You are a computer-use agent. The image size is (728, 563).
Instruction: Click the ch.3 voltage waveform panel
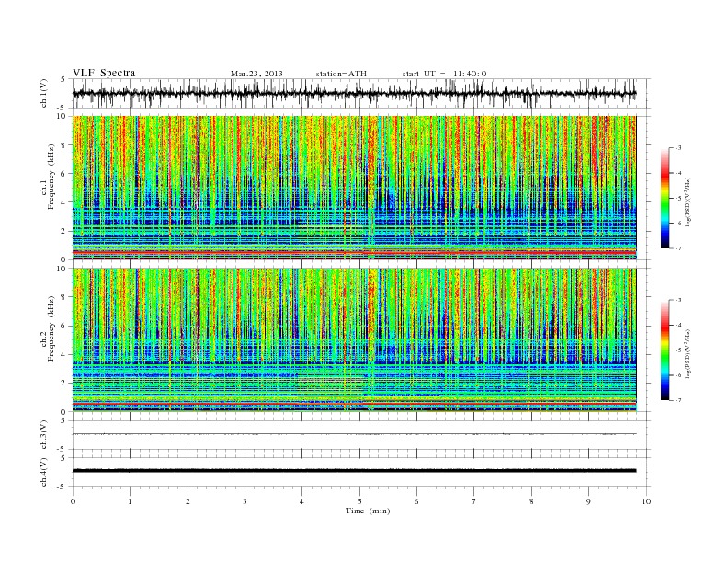point(361,434)
